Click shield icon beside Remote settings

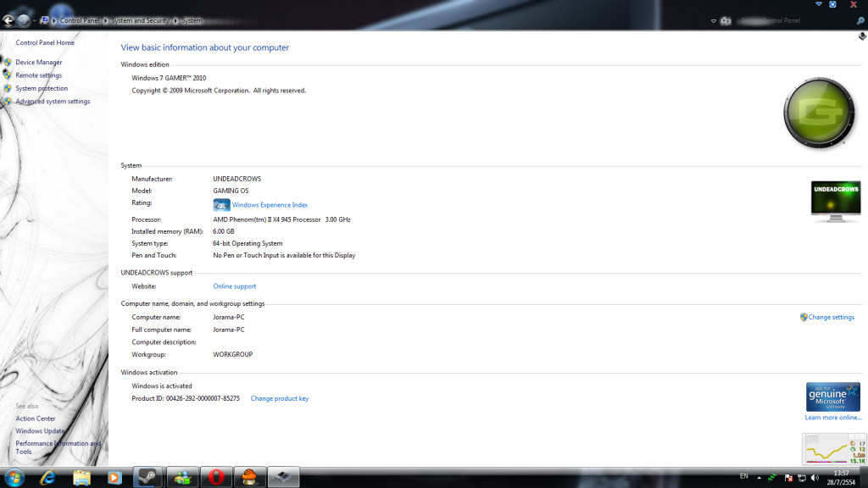coord(7,75)
